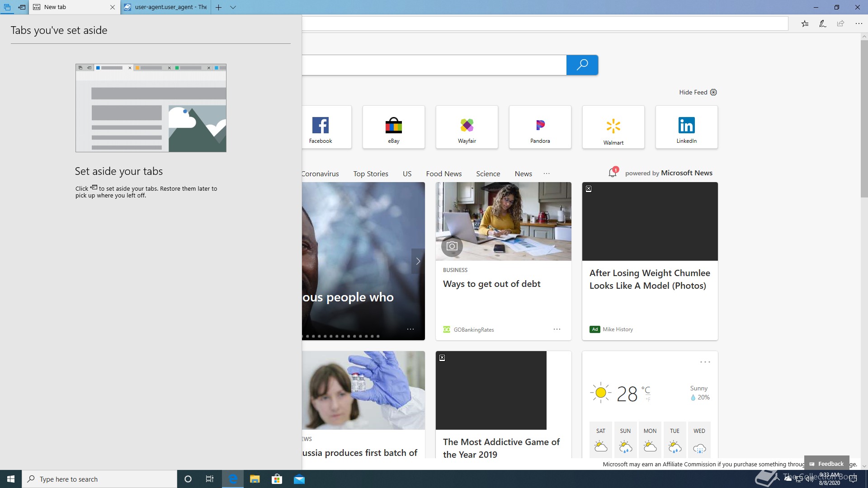This screenshot has height=488, width=868.
Task: Open the favorites star list icon
Action: [x=805, y=23]
